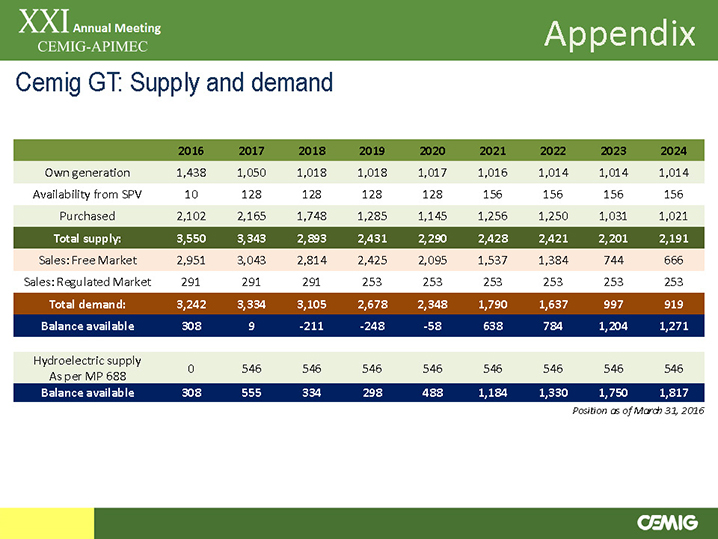Viewport: 718px width, 539px height.
Task: Click final Balance available value '334'
Action: click(312, 392)
